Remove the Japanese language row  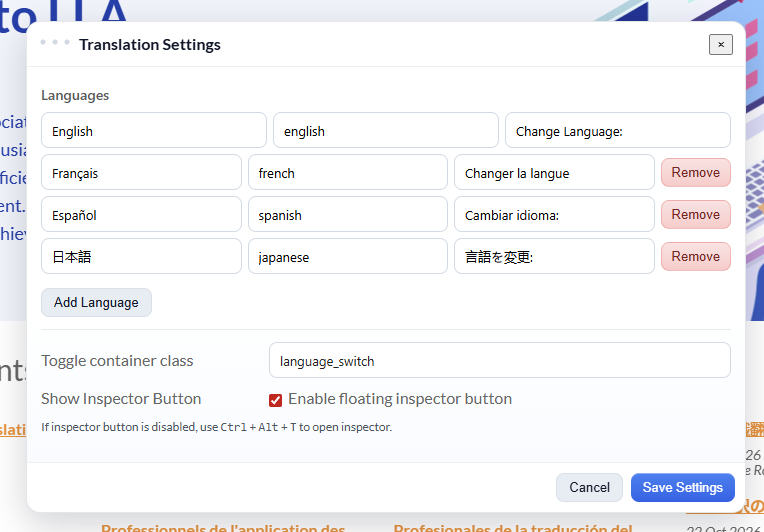pos(695,257)
